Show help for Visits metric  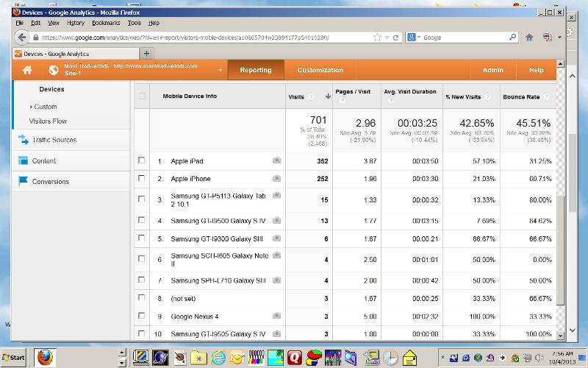[311, 97]
